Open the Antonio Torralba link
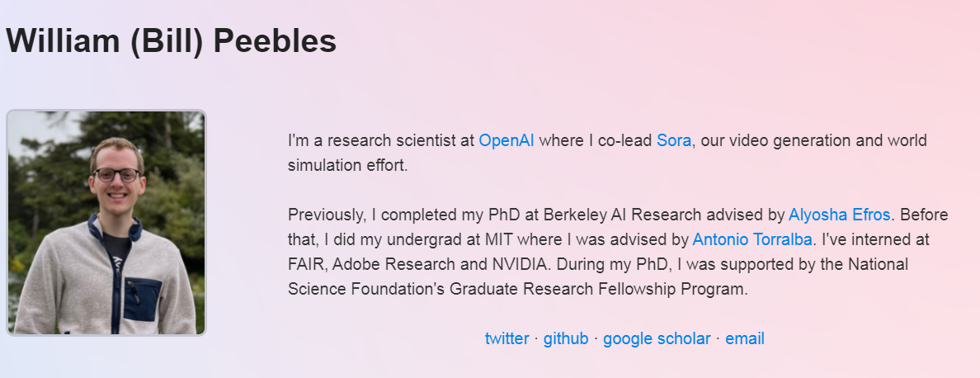 click(752, 240)
